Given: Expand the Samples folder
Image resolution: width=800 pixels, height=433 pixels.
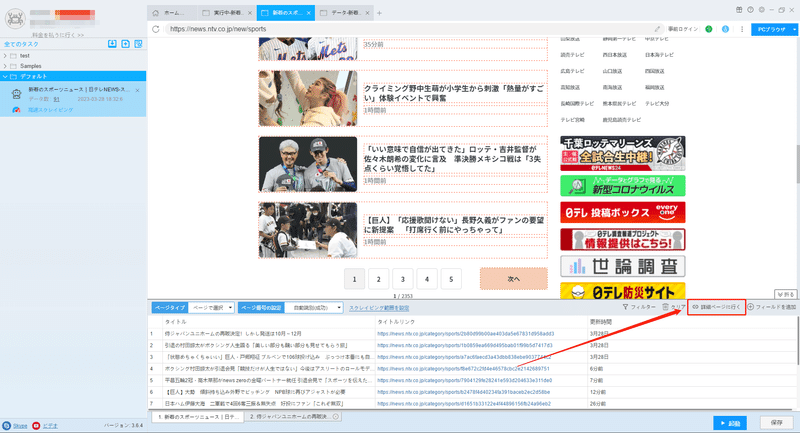Looking at the screenshot, I should click(5, 66).
